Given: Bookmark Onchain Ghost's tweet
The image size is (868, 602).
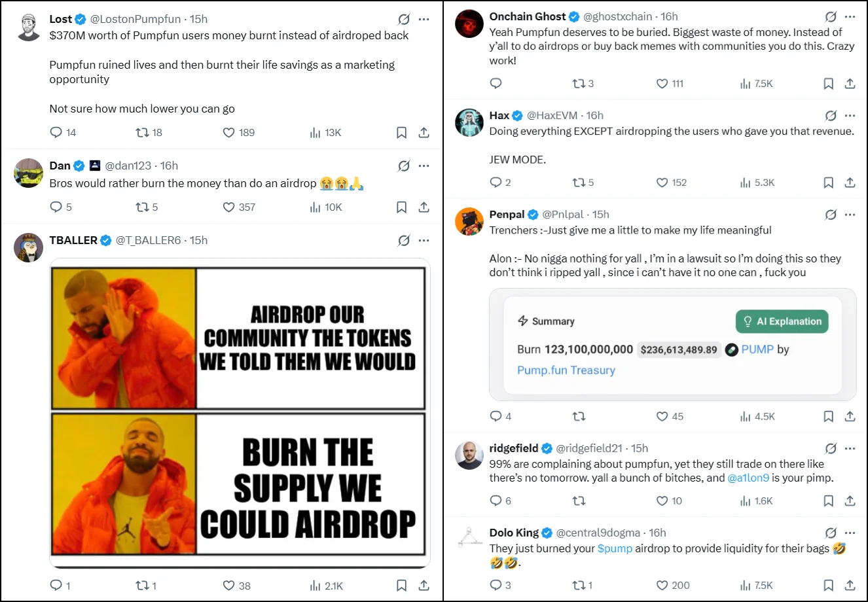Looking at the screenshot, I should pyautogui.click(x=828, y=84).
